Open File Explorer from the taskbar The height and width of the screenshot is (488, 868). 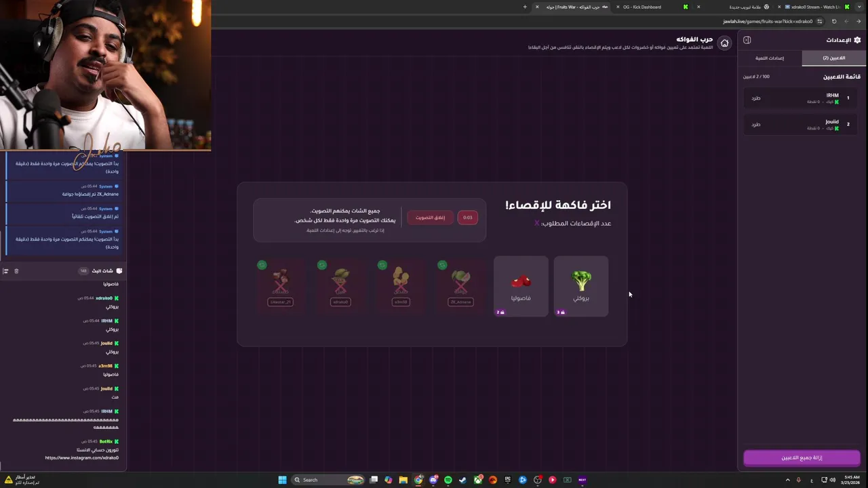403,480
